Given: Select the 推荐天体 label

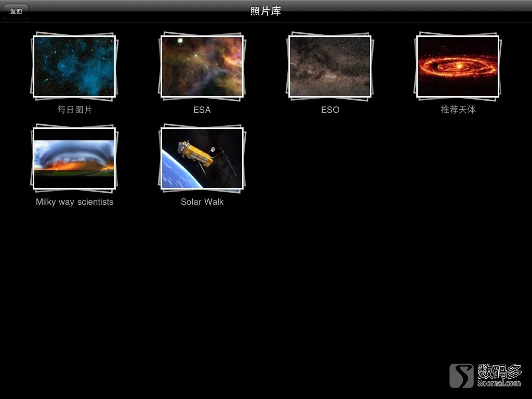Looking at the screenshot, I should click(x=458, y=110).
